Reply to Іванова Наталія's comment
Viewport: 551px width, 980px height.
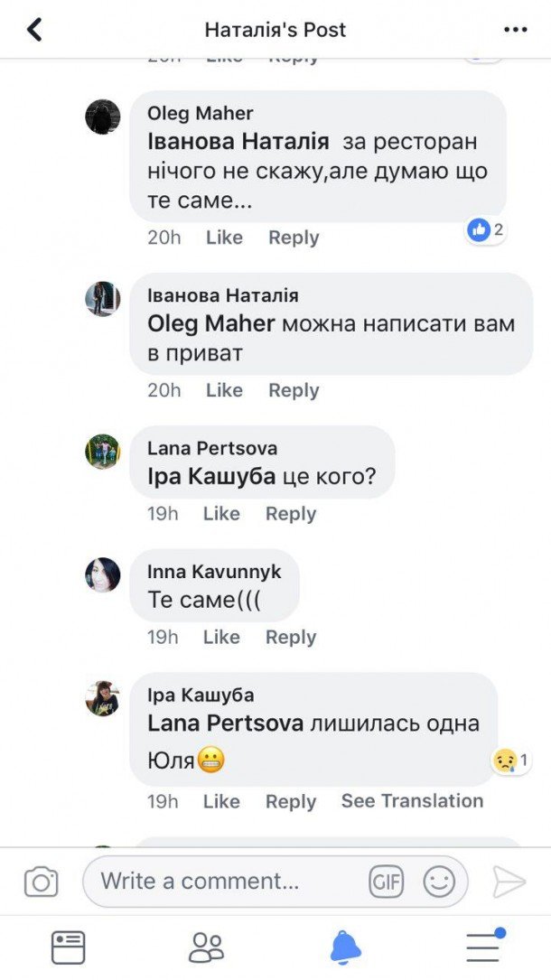click(x=294, y=390)
